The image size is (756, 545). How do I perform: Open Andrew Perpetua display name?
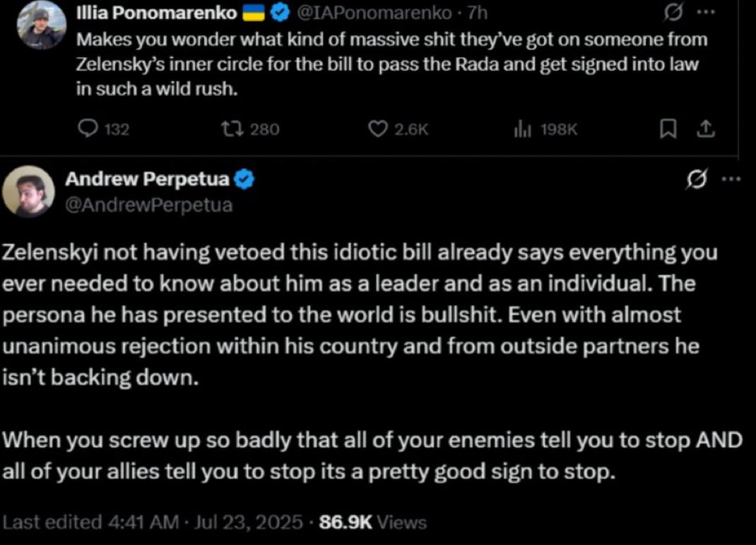point(147,179)
